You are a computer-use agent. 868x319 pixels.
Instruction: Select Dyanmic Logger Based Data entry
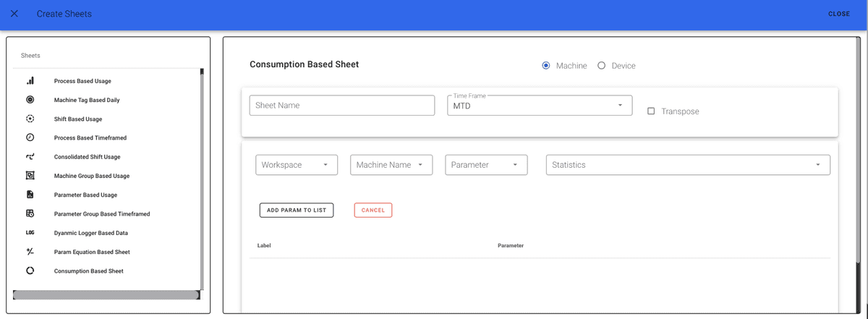92,233
